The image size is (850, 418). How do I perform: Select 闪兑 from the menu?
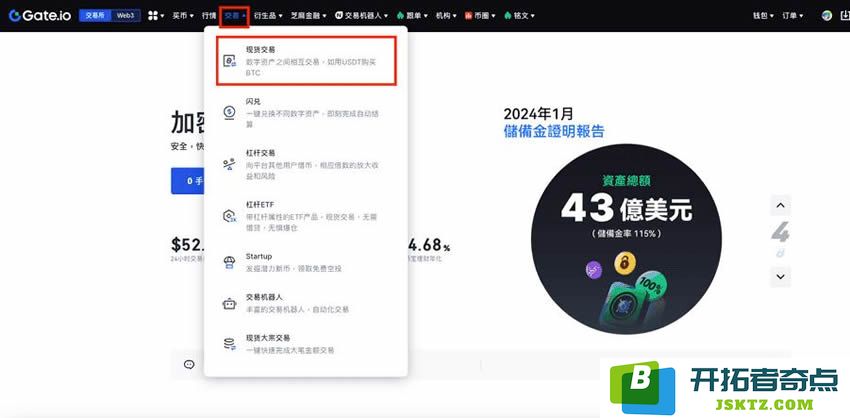(x=305, y=112)
